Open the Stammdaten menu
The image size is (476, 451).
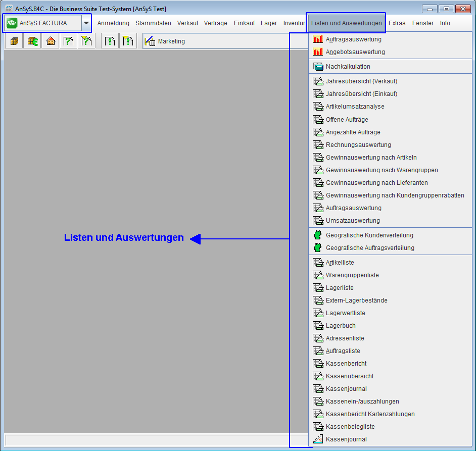153,23
